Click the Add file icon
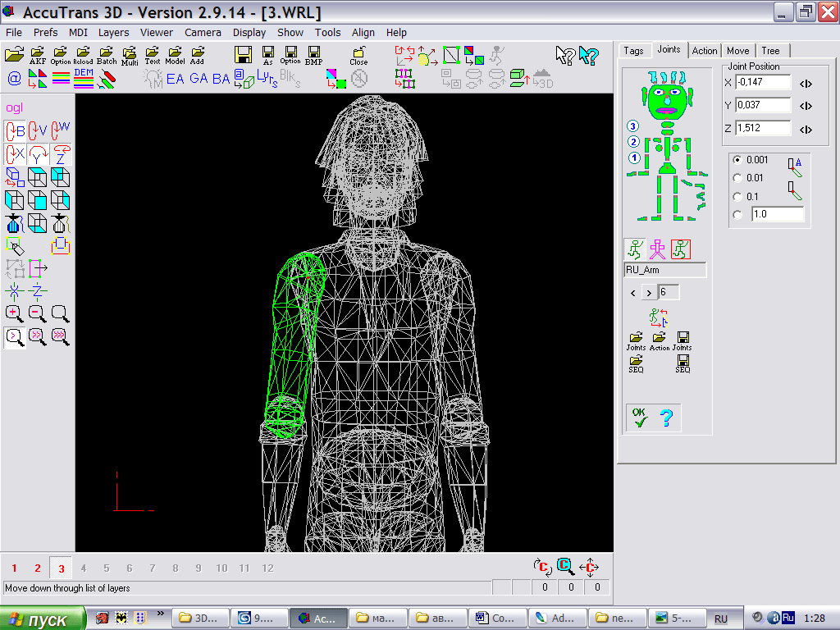840x630 pixels. 198,55
